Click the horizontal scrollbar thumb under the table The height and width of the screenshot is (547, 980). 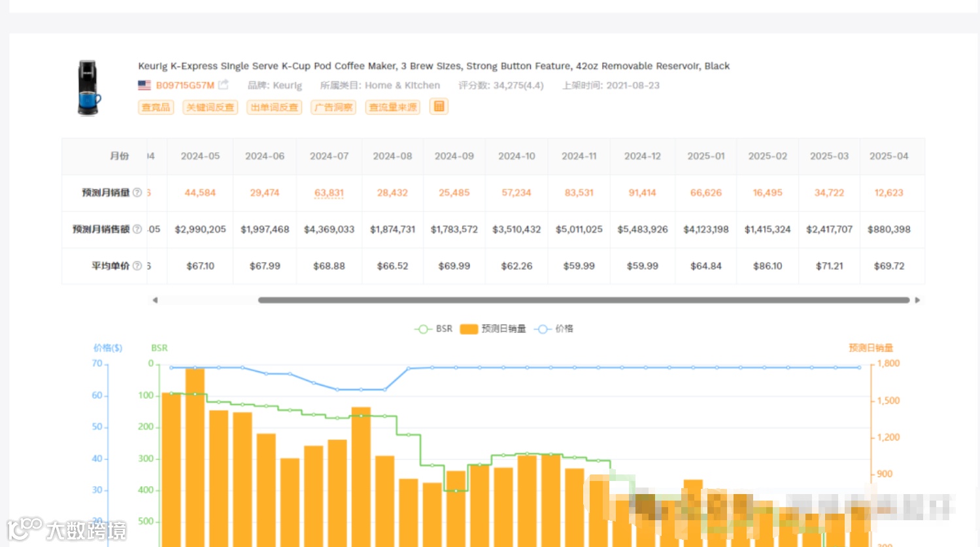pyautogui.click(x=584, y=301)
